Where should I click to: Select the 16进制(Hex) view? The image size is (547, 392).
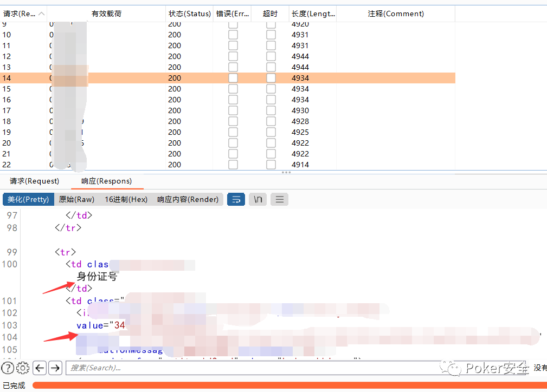126,199
